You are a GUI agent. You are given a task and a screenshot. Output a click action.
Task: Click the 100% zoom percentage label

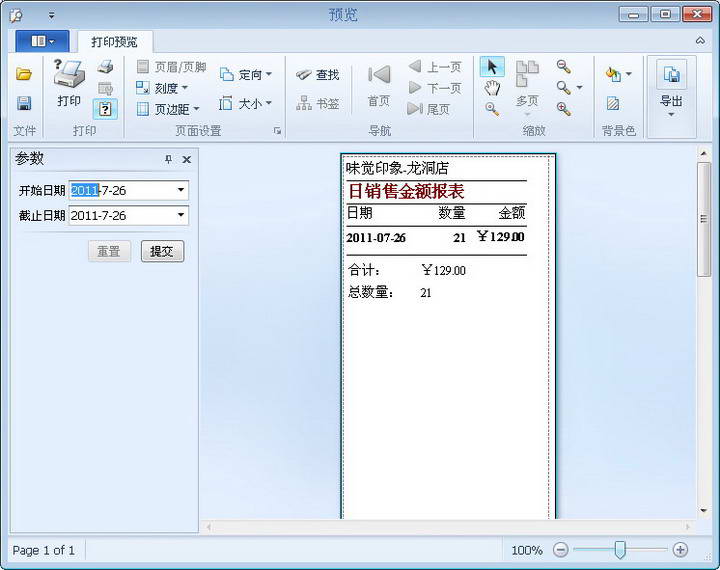click(x=527, y=550)
